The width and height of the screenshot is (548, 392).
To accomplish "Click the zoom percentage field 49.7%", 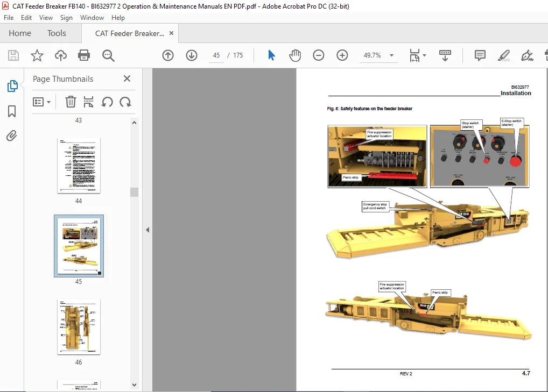I will (x=372, y=55).
